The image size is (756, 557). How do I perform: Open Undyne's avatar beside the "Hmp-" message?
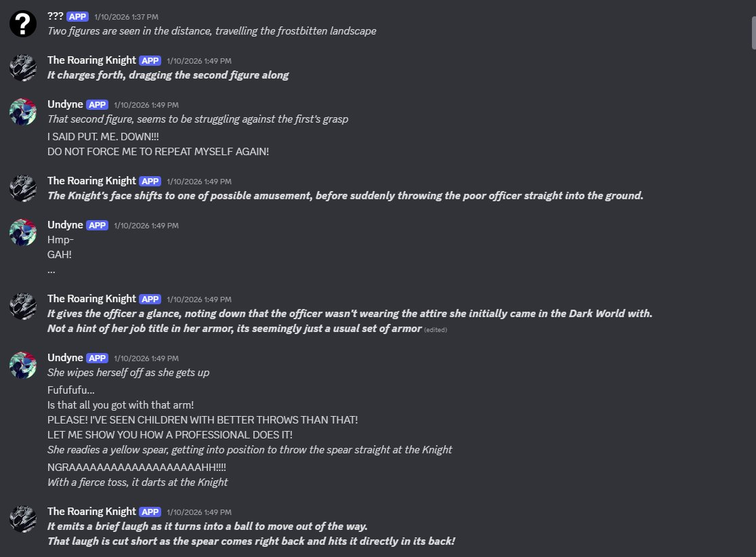tap(23, 232)
